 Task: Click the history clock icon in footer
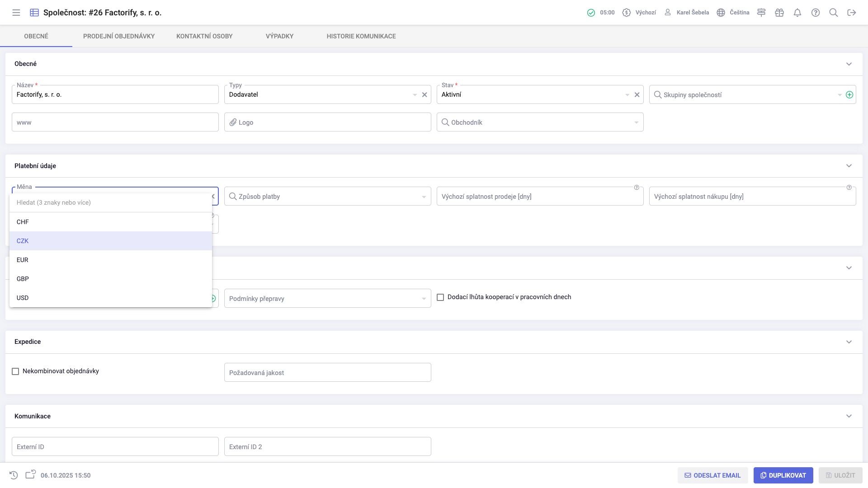(14, 475)
